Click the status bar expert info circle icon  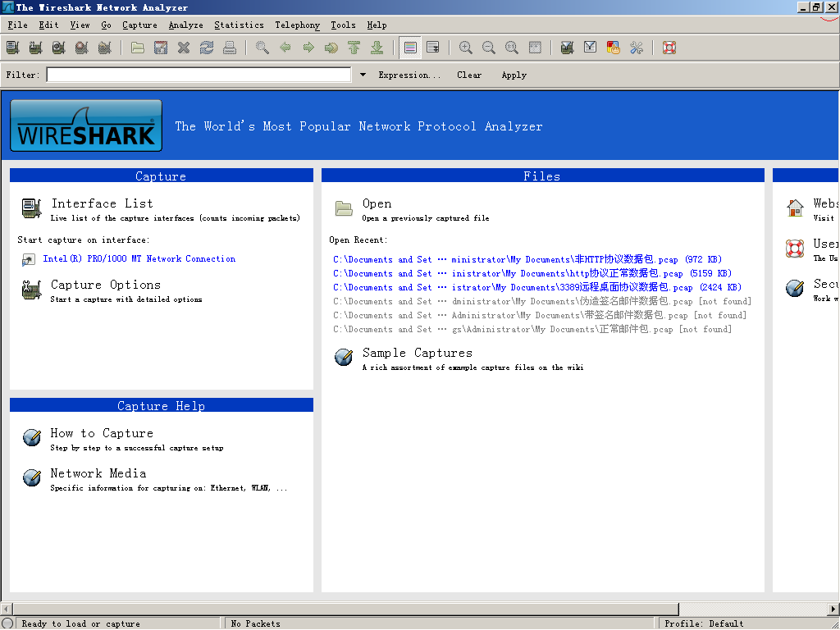7,623
